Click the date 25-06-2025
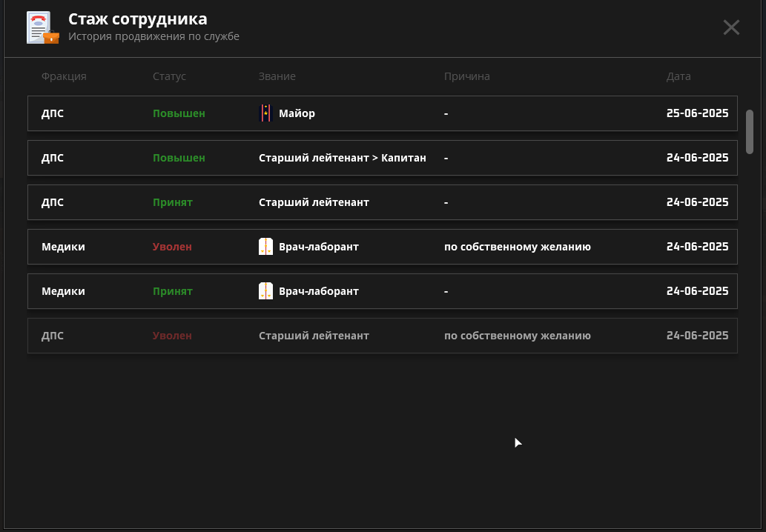766x532 pixels. [697, 113]
